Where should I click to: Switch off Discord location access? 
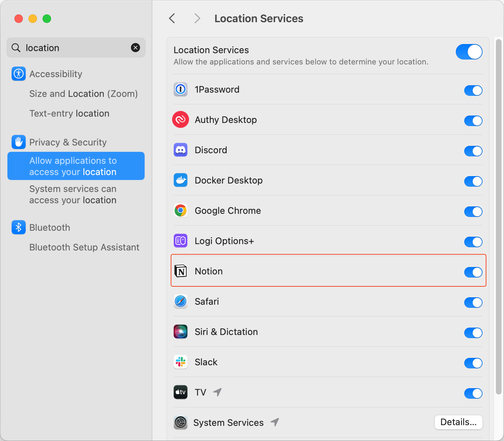click(473, 151)
